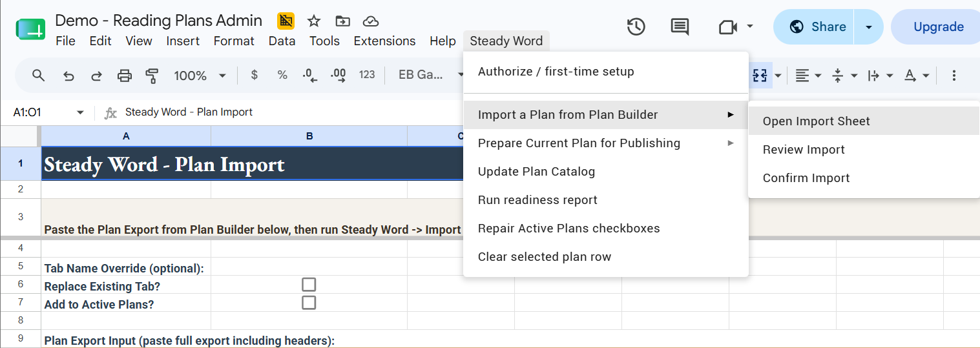Choose Confirm Import in submenu
The width and height of the screenshot is (980, 348).
click(x=864, y=178)
